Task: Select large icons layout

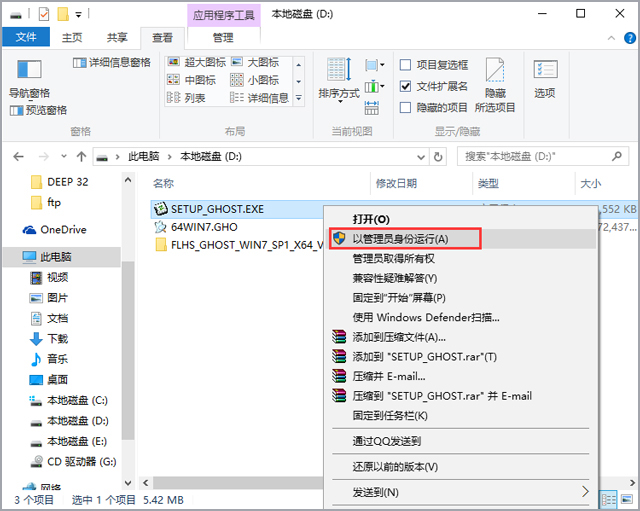Action: pyautogui.click(x=255, y=62)
